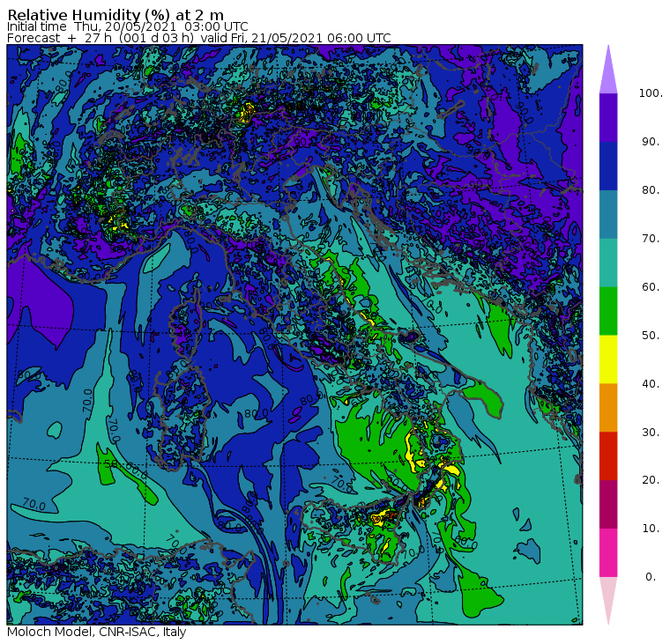Click the 60–70 teal legend swatch
Image resolution: width=670 pixels, height=644 pixels.
[x=608, y=263]
